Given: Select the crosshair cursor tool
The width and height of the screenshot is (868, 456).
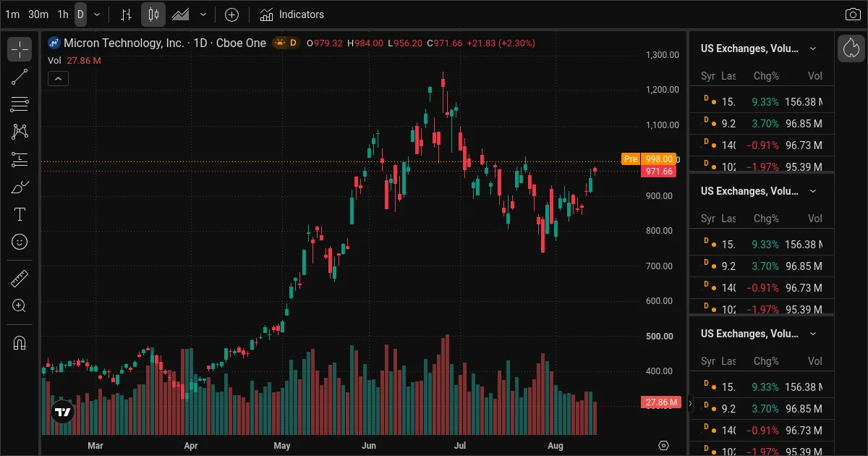Looking at the screenshot, I should (x=20, y=49).
